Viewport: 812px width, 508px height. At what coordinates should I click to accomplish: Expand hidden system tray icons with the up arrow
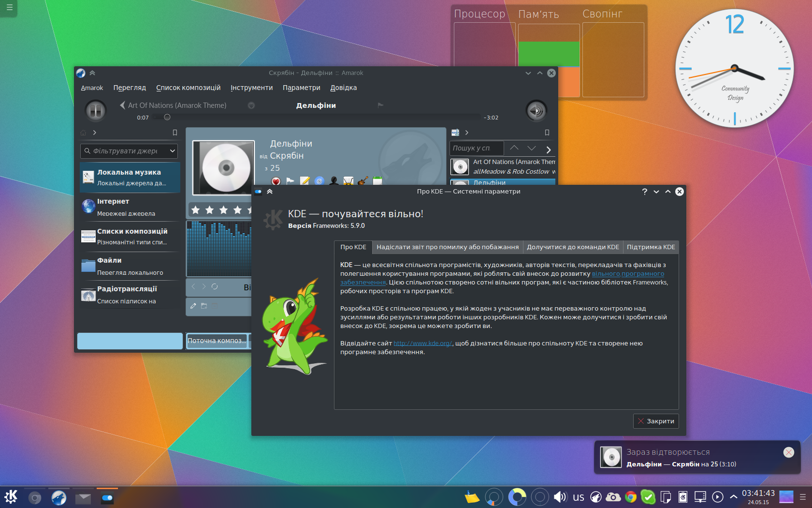click(x=733, y=497)
